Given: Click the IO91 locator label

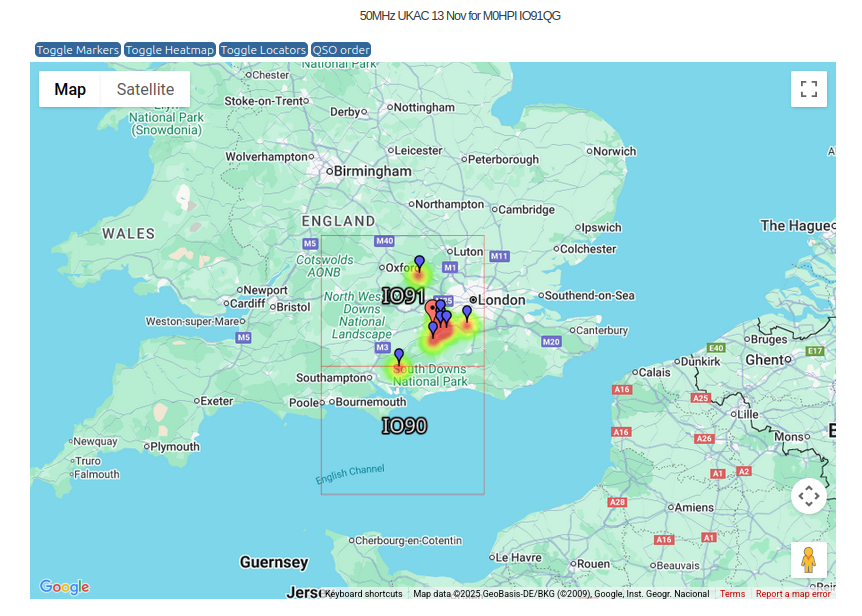Looking at the screenshot, I should [x=403, y=296].
